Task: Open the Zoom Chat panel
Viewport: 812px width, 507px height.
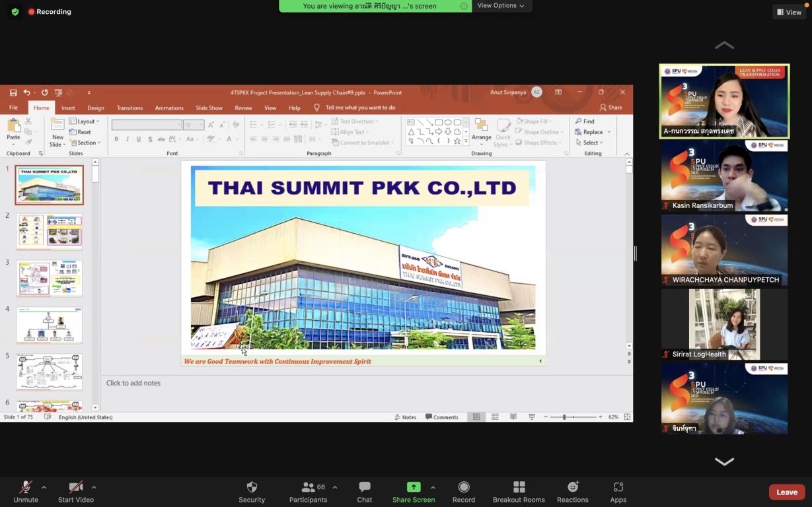Action: tap(365, 492)
